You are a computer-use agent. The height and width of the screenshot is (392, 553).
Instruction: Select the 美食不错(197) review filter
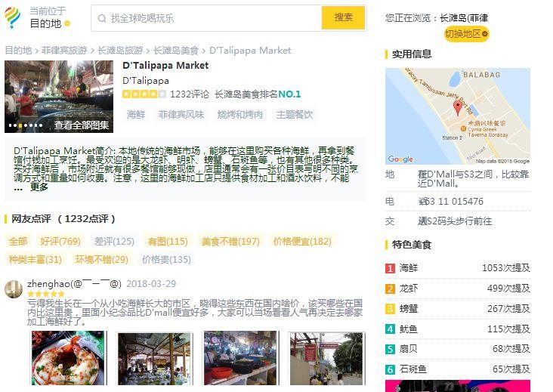coord(230,242)
